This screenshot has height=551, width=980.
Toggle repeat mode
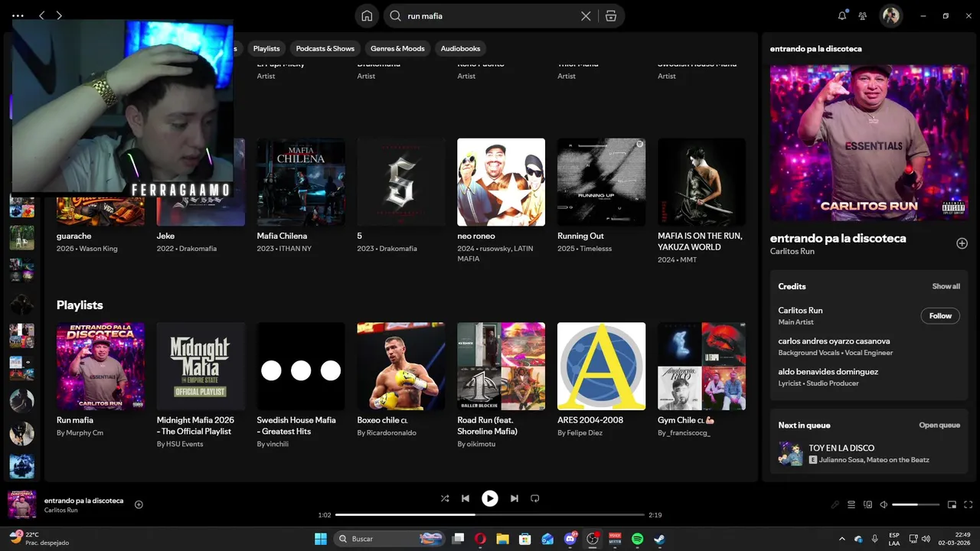[x=535, y=498]
